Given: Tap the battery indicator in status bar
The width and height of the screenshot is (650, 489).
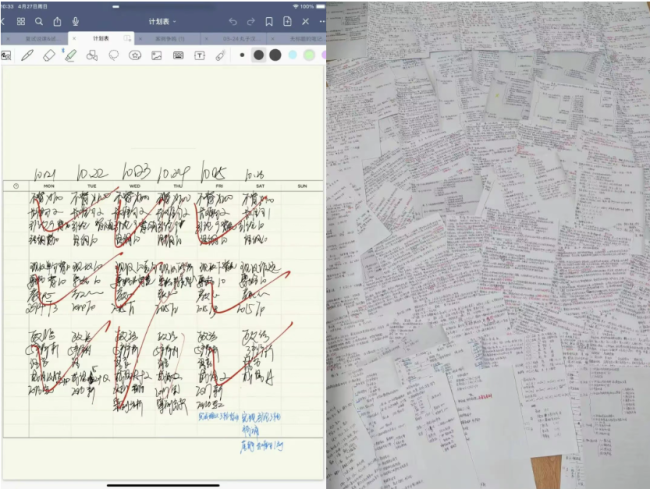Looking at the screenshot, I should pos(321,7).
